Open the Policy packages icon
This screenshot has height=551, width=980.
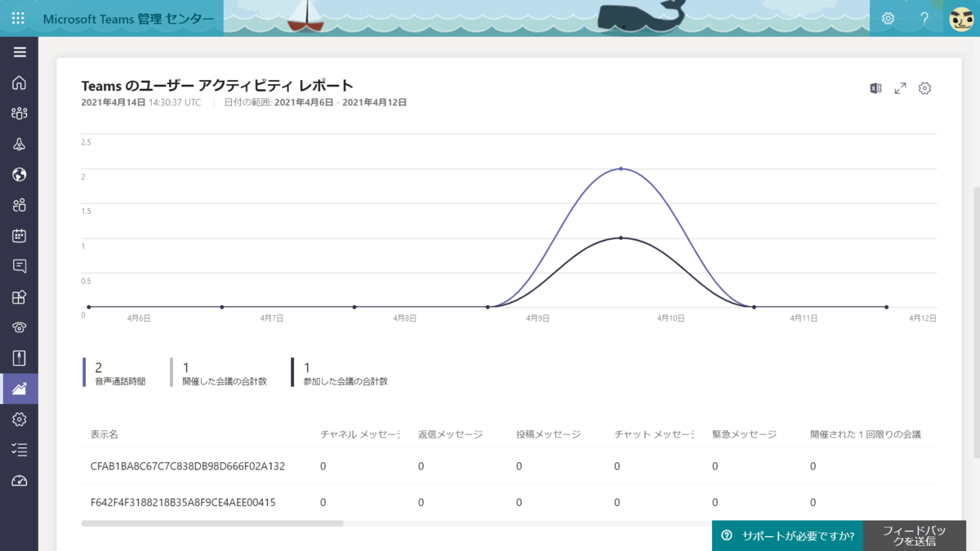click(x=20, y=358)
